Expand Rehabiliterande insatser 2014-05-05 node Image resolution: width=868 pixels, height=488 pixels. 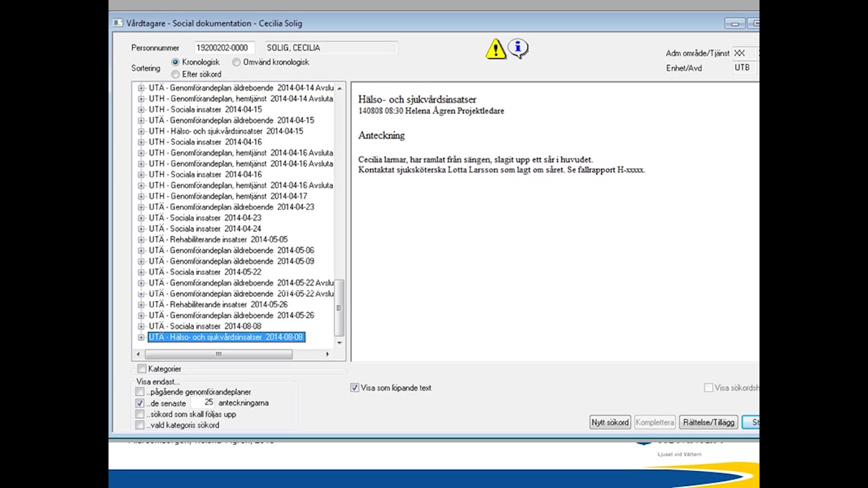tap(141, 240)
